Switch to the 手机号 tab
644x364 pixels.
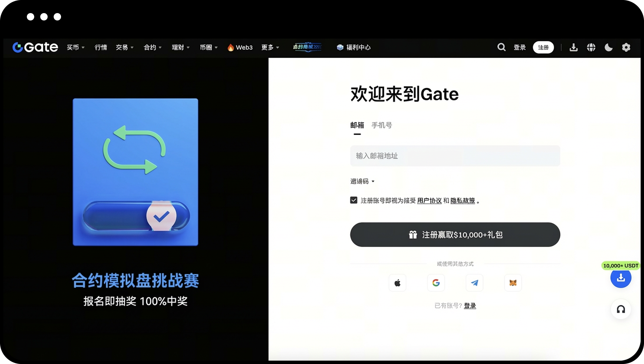pos(382,125)
